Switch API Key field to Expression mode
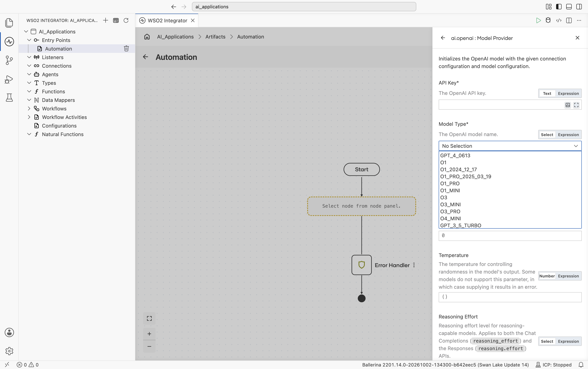 [x=568, y=94]
